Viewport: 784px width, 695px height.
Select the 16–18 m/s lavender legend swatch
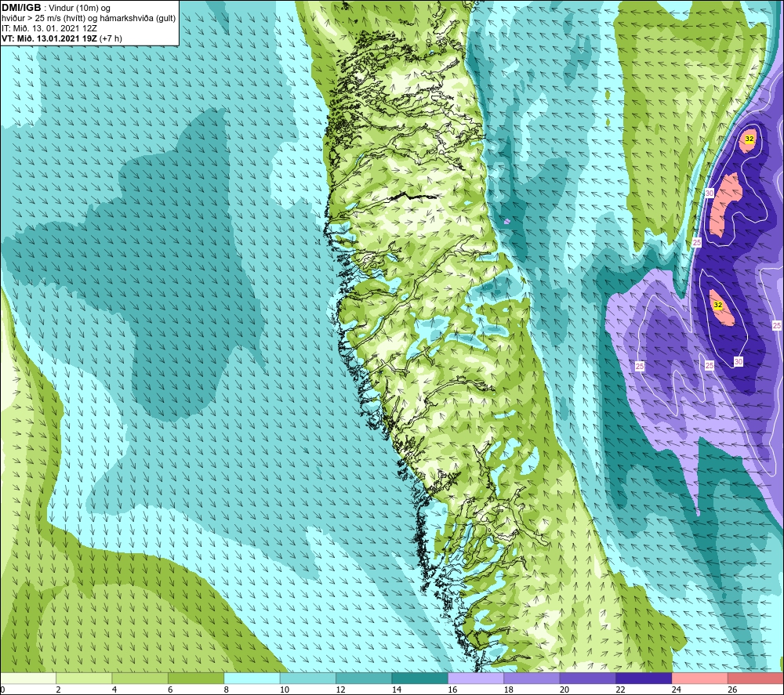(476, 678)
